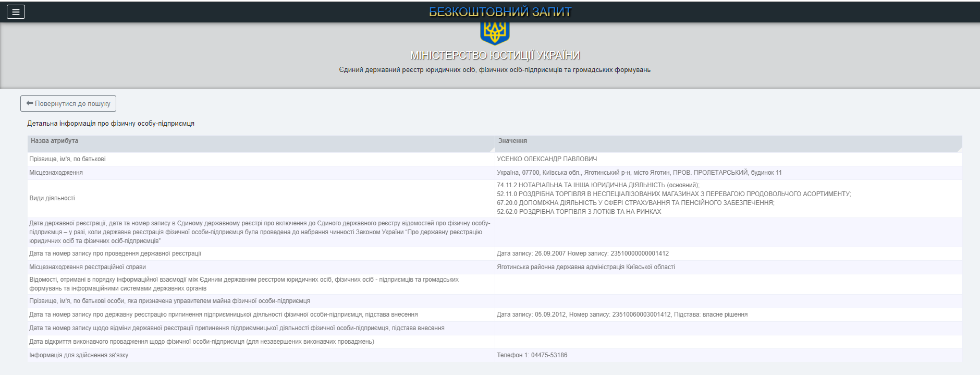
Task: Click the address value starting with Україна, 07700
Action: (639, 173)
